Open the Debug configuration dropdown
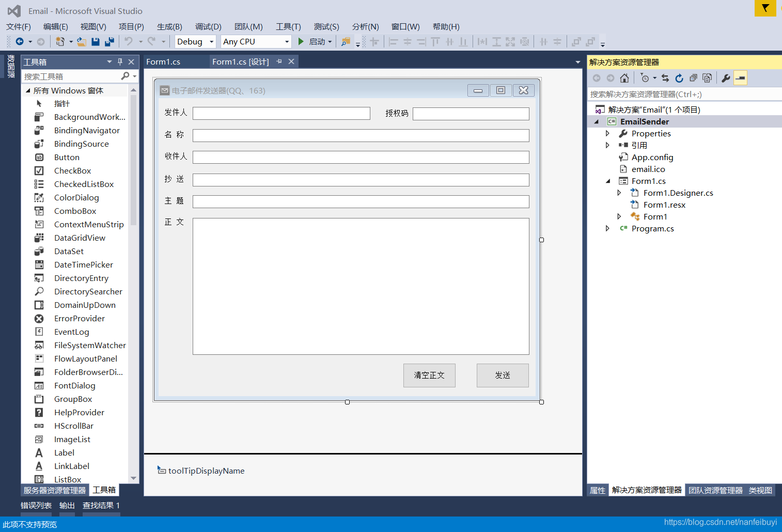Screen dimensions: 782x532 tap(195, 42)
